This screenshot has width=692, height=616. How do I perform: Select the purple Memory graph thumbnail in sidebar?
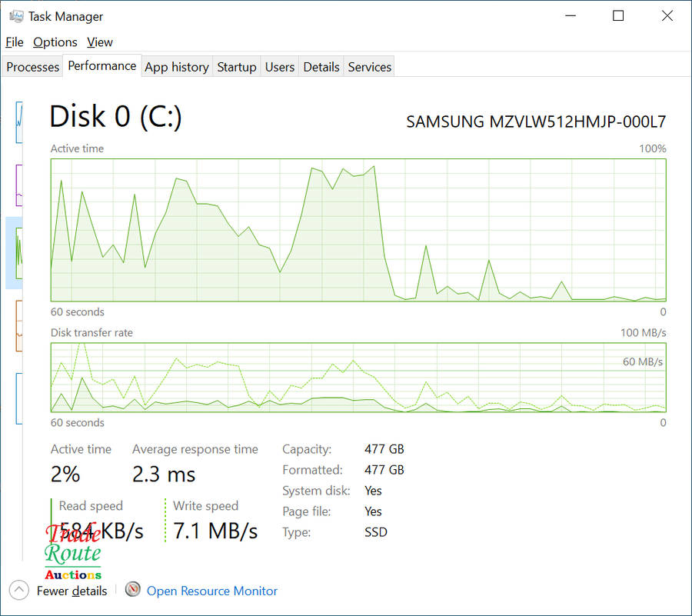(x=18, y=183)
